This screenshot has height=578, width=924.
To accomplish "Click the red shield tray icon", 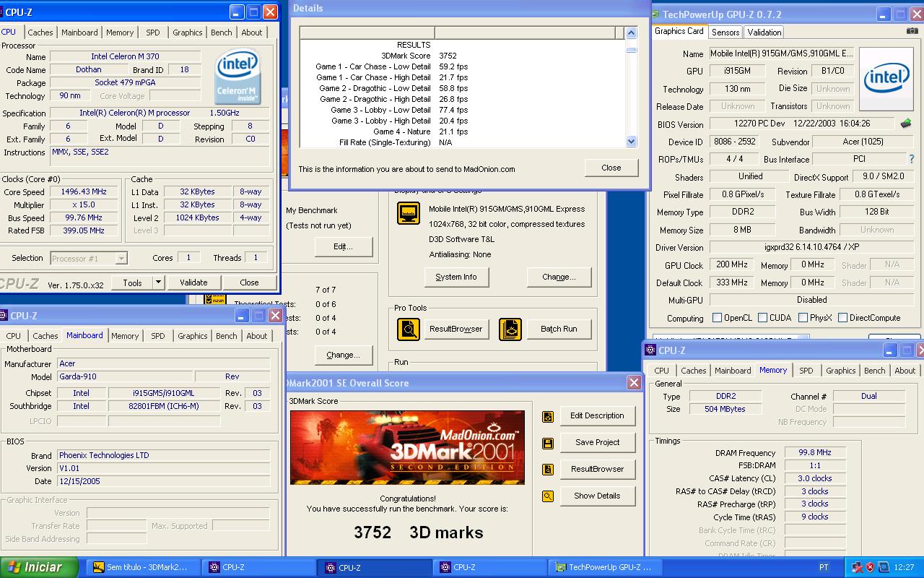I will coord(870,567).
